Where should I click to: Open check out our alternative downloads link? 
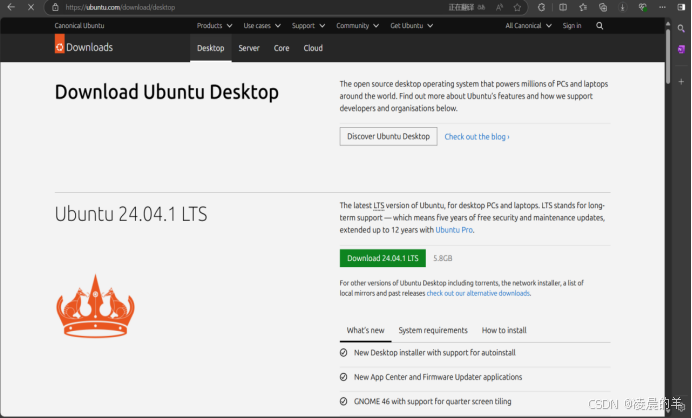(478, 293)
